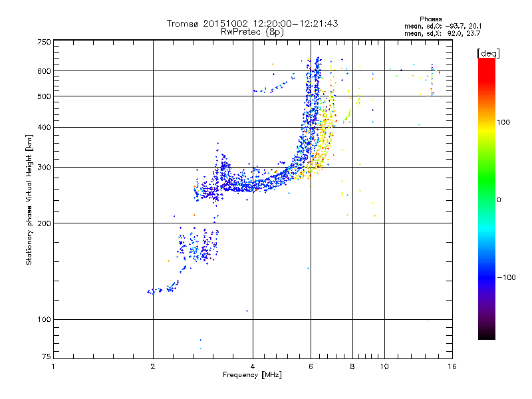The image size is (532, 399).
Task: Click the y-axis tick label '600'
Action: (x=44, y=71)
